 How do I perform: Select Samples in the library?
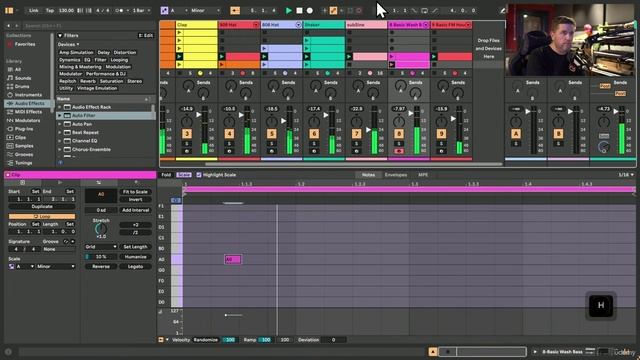click(24, 146)
